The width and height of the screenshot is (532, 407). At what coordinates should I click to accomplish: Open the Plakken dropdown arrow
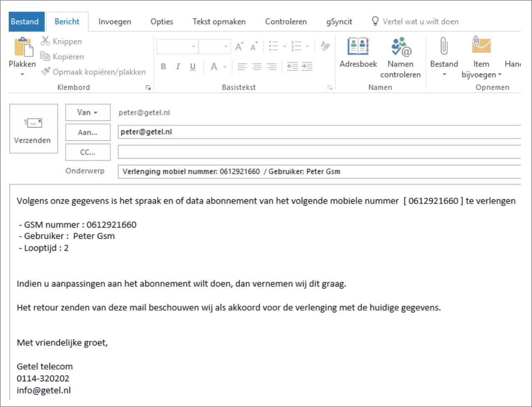[22, 74]
